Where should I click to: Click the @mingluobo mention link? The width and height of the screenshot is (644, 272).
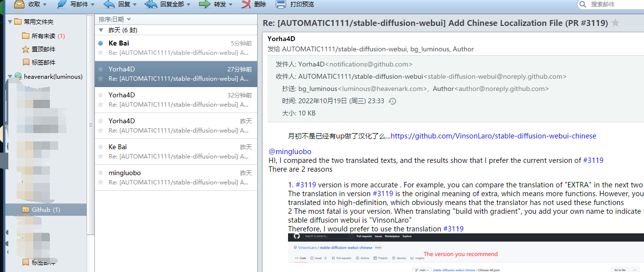[290, 152]
